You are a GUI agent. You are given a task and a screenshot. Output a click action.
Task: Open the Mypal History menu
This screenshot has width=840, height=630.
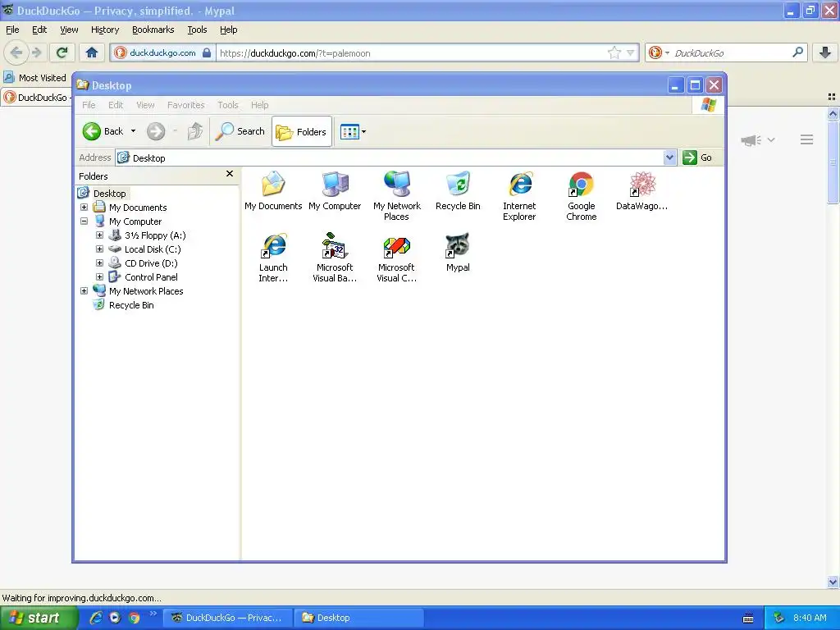coord(105,30)
